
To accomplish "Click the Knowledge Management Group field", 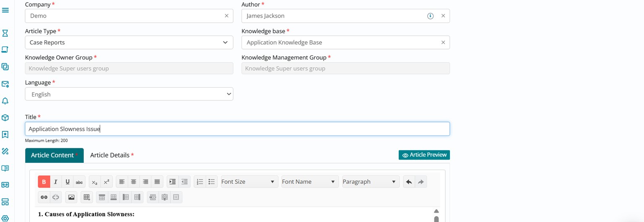I will point(345,68).
